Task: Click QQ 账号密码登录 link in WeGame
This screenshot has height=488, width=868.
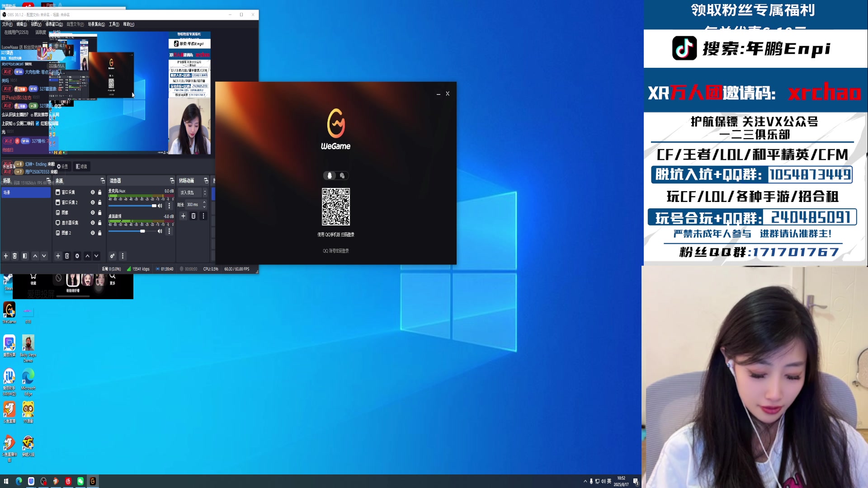Action: (x=336, y=251)
